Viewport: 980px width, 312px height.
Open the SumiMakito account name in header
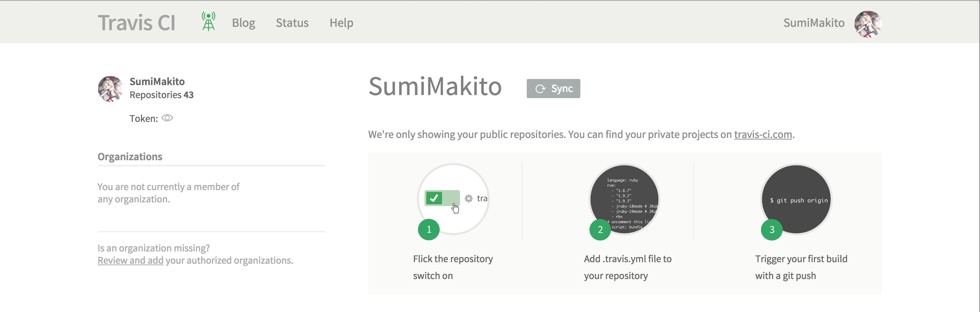click(x=814, y=23)
